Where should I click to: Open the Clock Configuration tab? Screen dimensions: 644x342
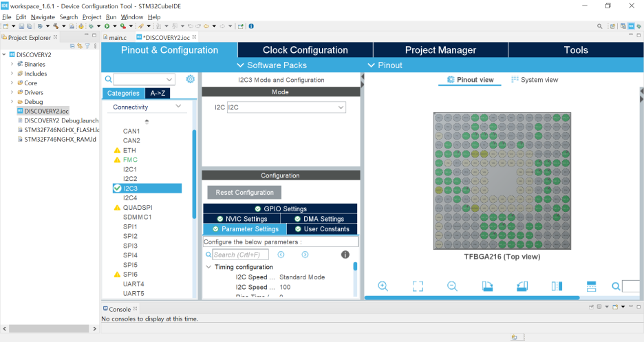tap(305, 50)
